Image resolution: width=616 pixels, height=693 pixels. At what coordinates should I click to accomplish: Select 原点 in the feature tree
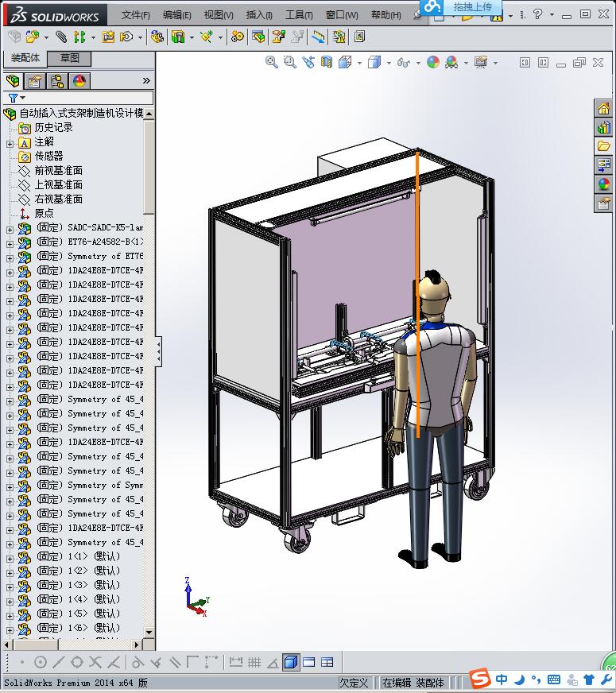point(45,213)
